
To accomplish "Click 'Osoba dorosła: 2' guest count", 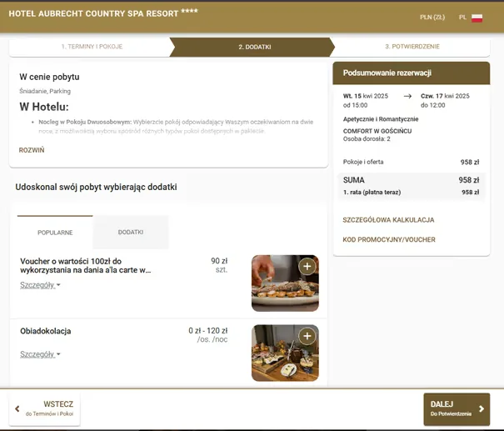I will 367,139.
